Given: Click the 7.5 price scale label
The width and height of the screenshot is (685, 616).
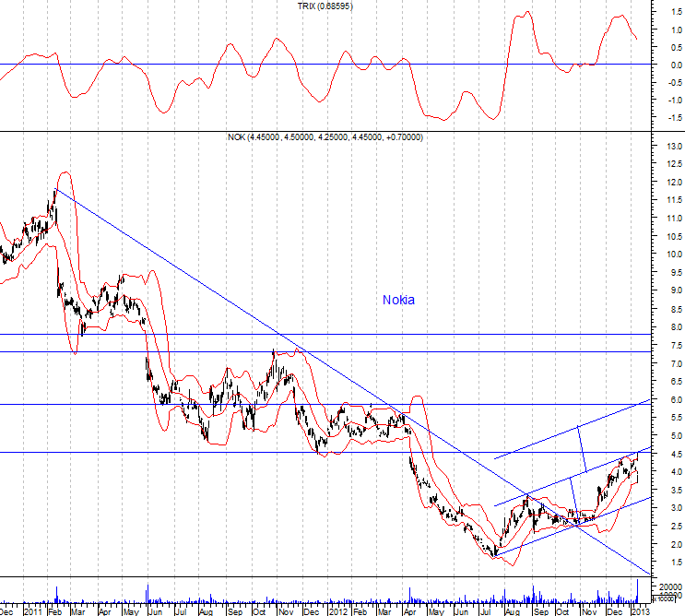Looking at the screenshot, I should pos(677,345).
